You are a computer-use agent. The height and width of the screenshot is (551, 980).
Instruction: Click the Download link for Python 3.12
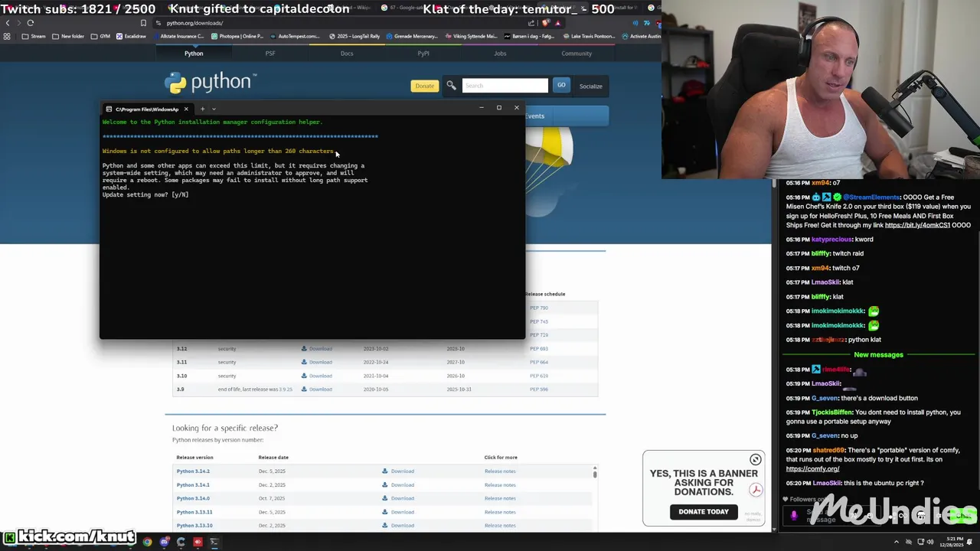(x=317, y=349)
